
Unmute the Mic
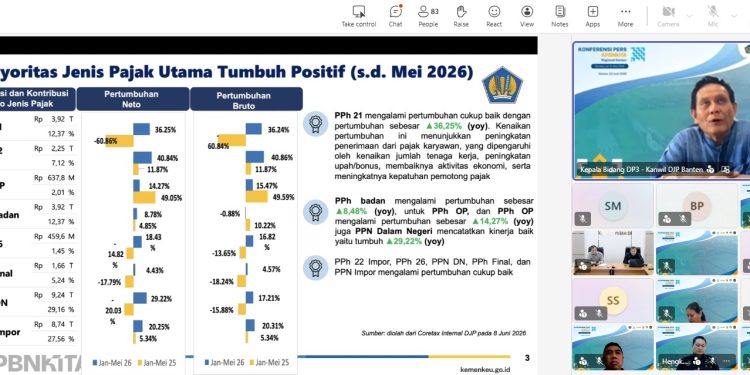713,16
